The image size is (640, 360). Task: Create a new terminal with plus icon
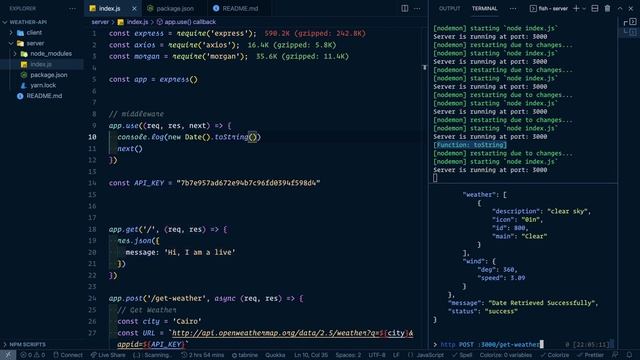[576, 8]
